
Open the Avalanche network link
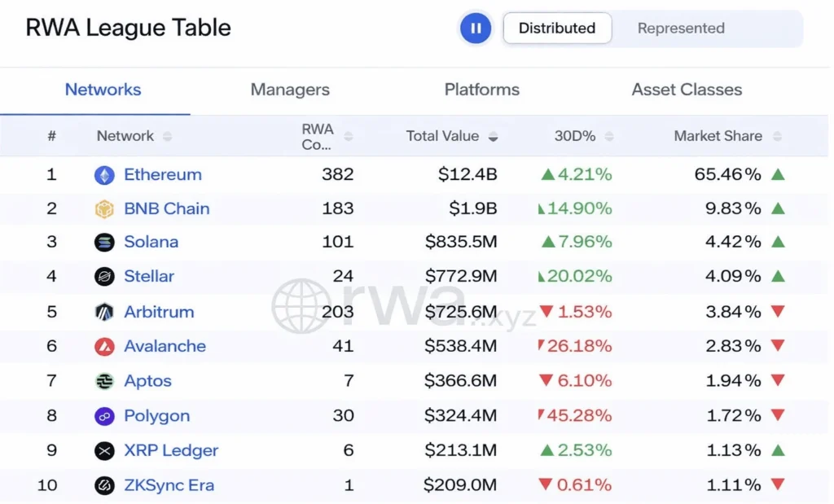point(165,346)
